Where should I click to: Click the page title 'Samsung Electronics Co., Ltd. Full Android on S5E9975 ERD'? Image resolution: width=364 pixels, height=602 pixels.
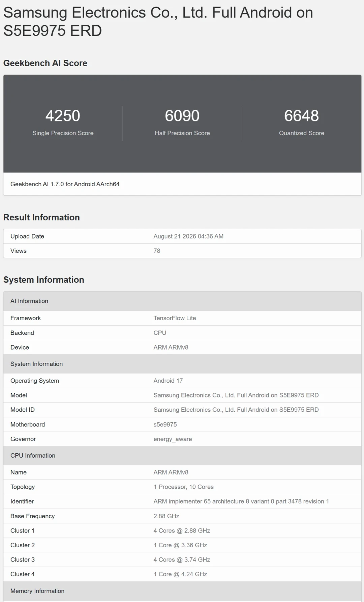158,22
